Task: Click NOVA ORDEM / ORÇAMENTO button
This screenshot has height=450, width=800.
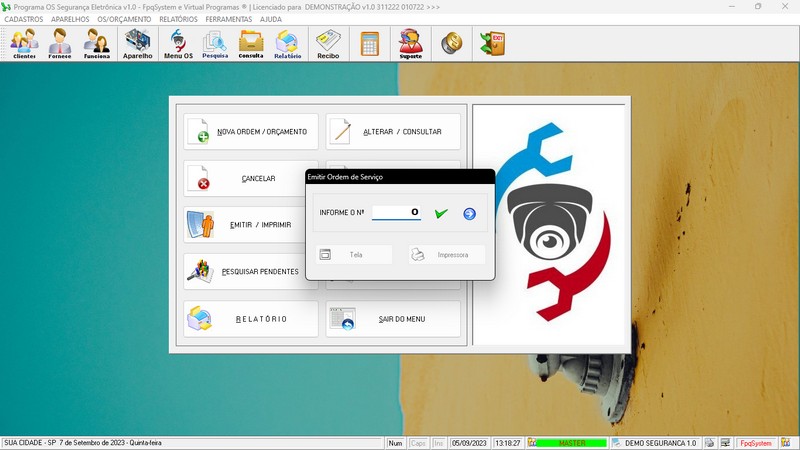Action: 251,132
